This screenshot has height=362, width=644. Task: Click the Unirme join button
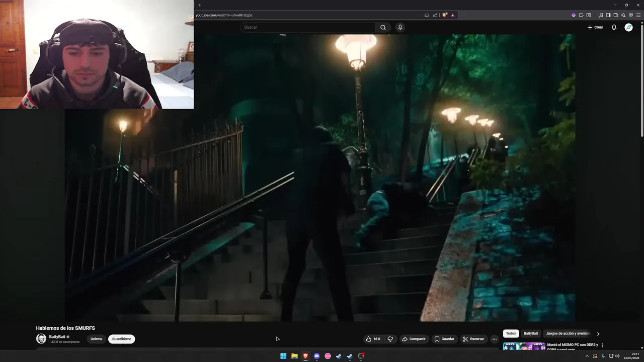click(x=96, y=339)
